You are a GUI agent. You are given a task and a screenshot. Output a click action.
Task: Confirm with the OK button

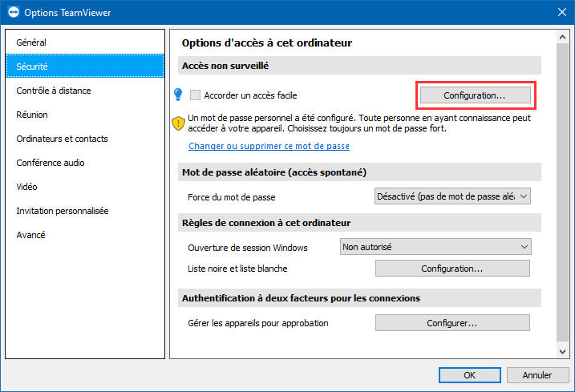tap(469, 375)
